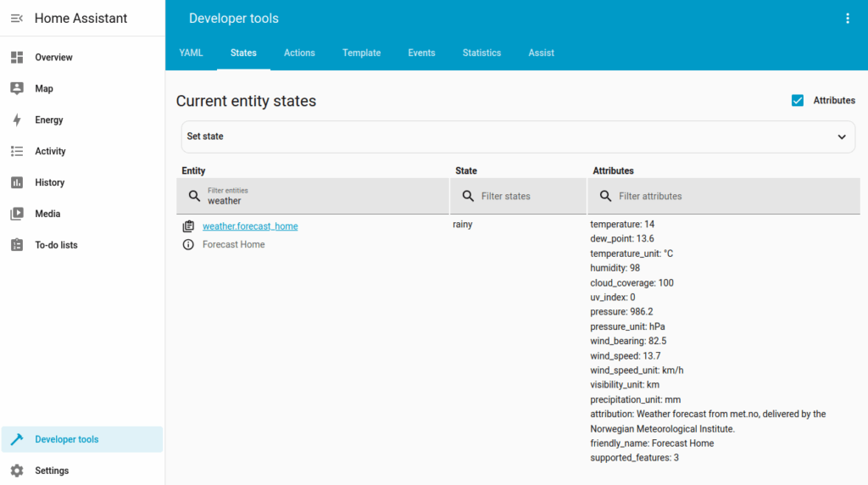Expand the Set state panel
Screen dimensions: 868x485
(x=517, y=137)
